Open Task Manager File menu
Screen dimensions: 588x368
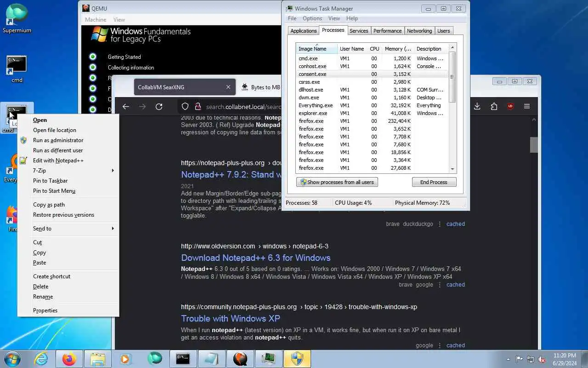(292, 18)
